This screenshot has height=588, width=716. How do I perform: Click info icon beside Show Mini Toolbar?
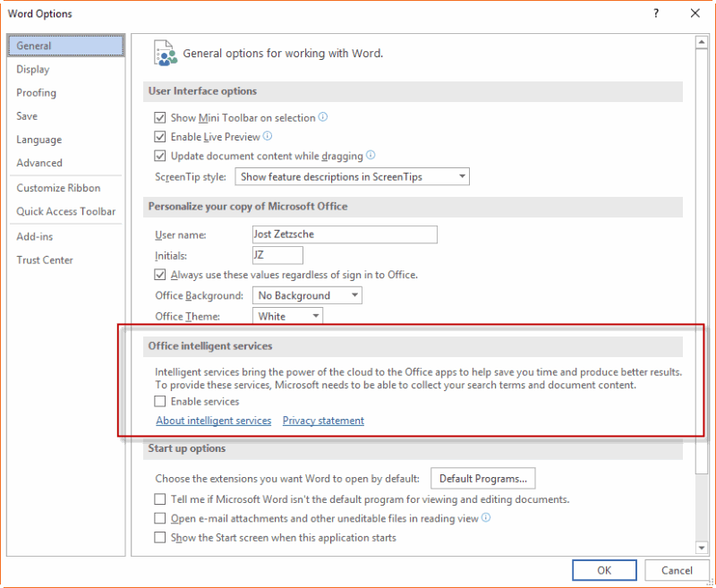[323, 117]
